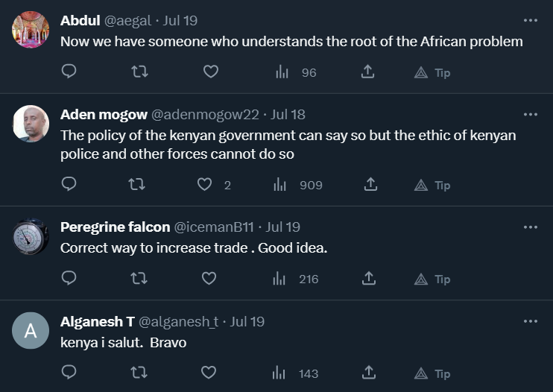
Task: Click Alganesh T's avatar
Action: 31,332
